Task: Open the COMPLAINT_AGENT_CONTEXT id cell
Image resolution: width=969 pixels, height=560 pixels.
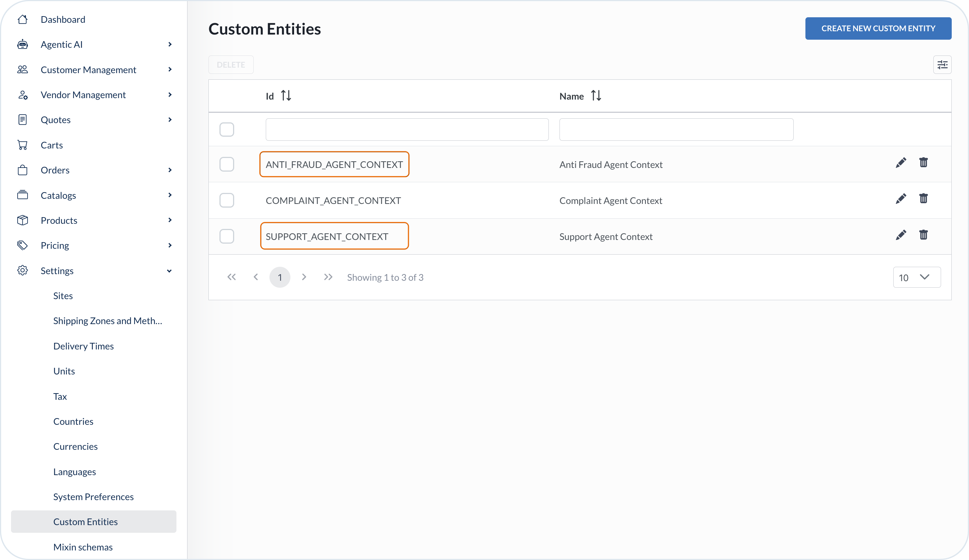Action: (333, 200)
